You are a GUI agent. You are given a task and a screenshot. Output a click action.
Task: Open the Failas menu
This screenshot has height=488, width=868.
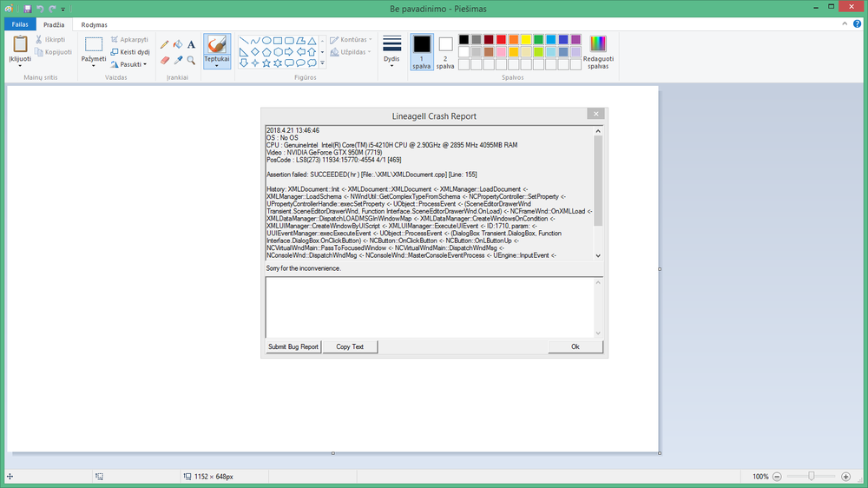19,24
